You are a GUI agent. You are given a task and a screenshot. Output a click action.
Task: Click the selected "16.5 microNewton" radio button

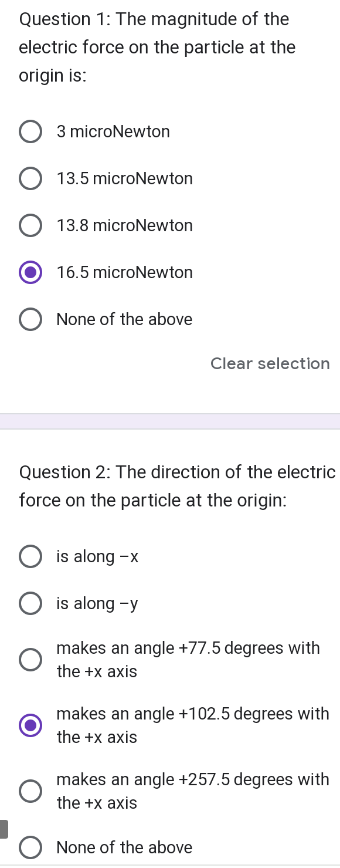(x=30, y=272)
